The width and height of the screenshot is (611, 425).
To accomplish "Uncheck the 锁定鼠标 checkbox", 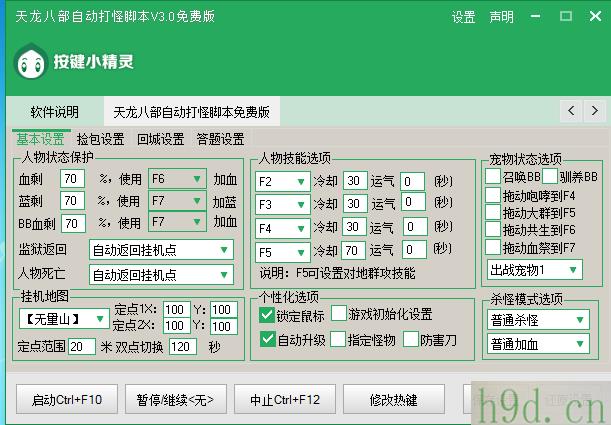I will point(267,315).
